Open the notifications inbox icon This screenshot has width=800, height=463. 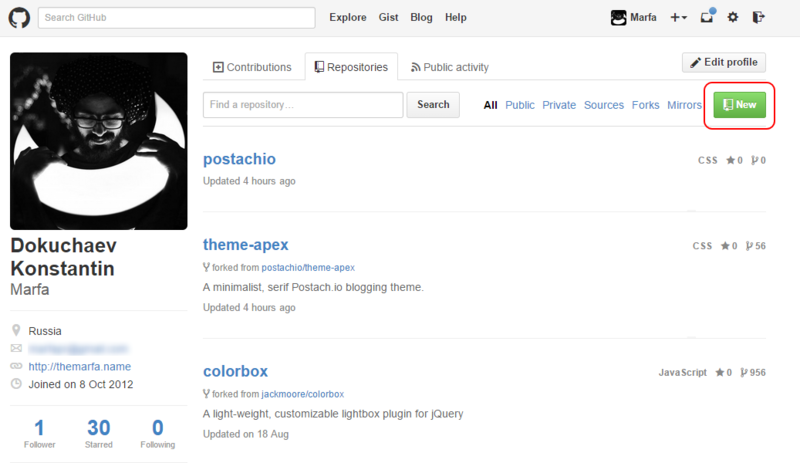pyautogui.click(x=707, y=17)
